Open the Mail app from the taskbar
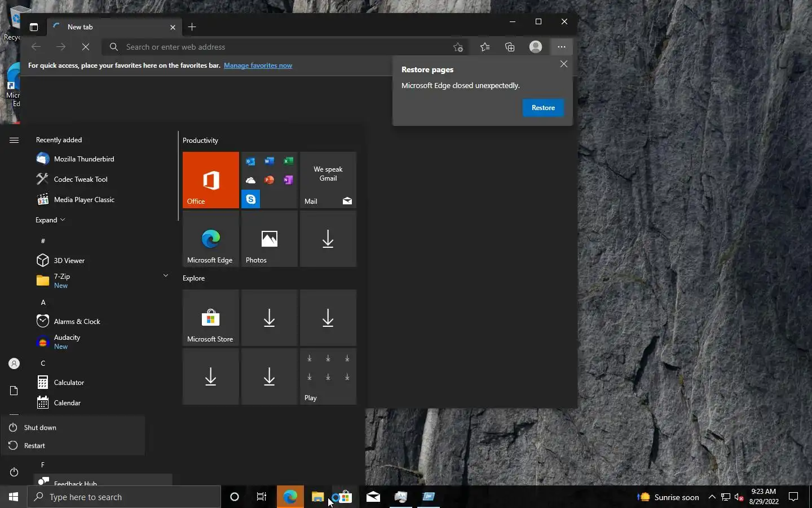 pyautogui.click(x=373, y=497)
